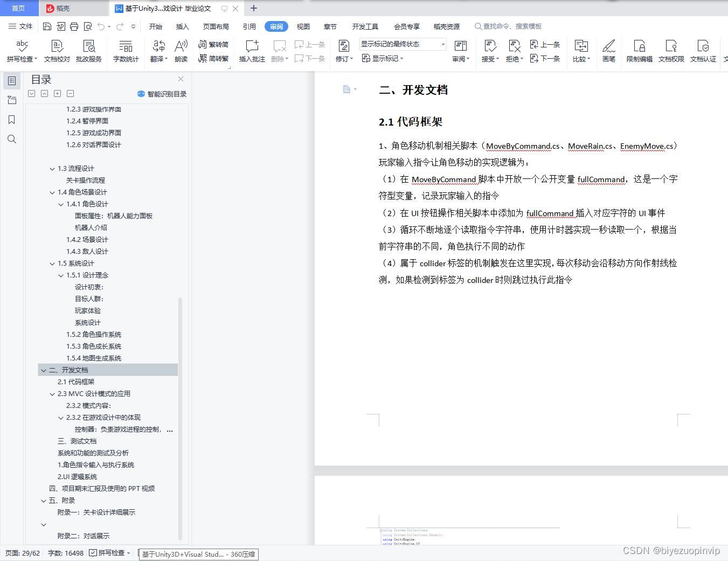Switch to the 引用 tab

pyautogui.click(x=249, y=26)
